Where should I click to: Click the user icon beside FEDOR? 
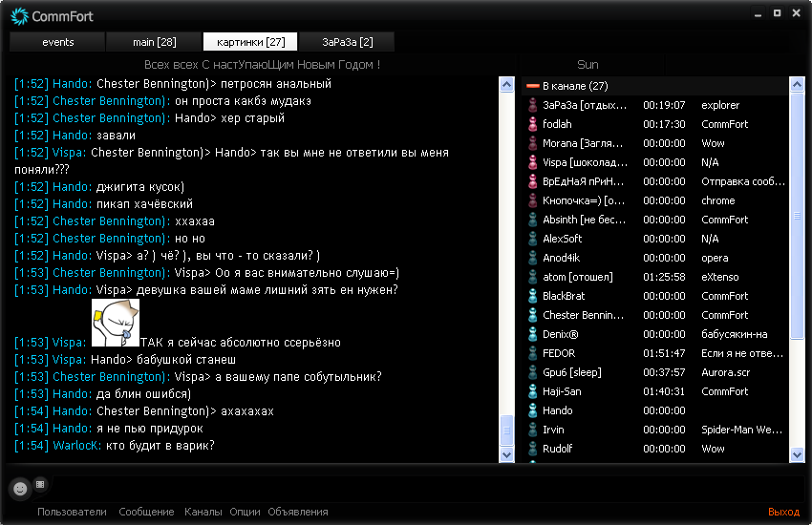(533, 353)
